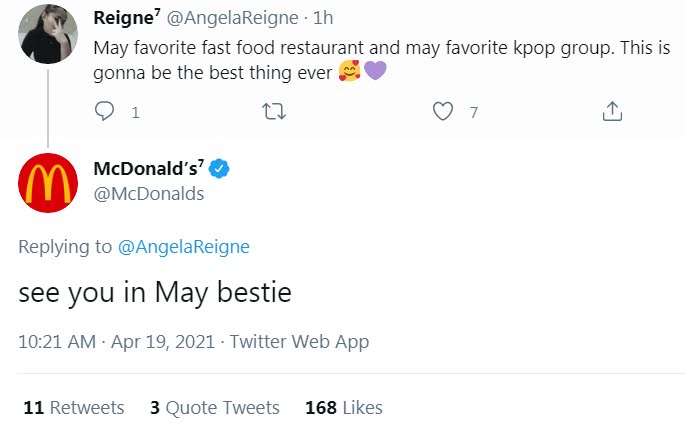Click the reply icon on Reigne's tweet

pyautogui.click(x=105, y=113)
